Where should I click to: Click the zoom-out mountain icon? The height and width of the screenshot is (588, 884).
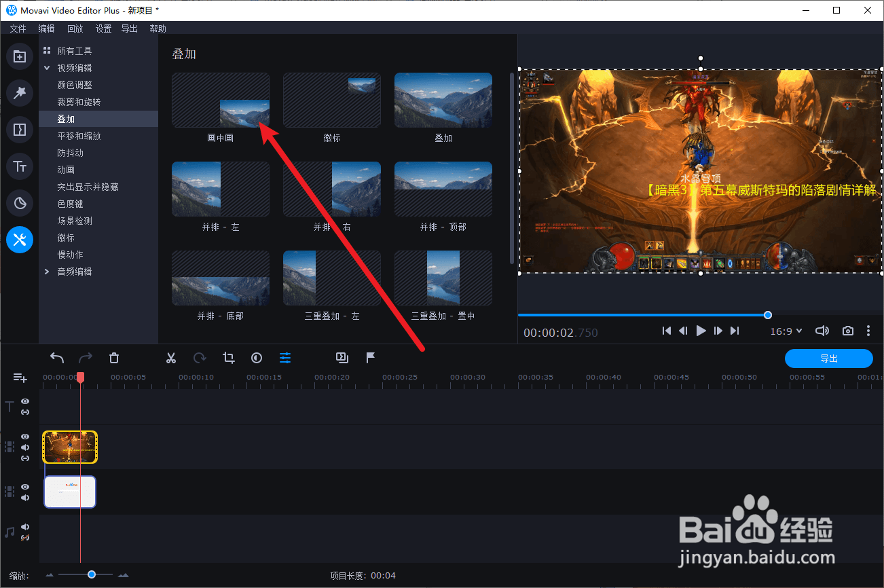click(50, 575)
